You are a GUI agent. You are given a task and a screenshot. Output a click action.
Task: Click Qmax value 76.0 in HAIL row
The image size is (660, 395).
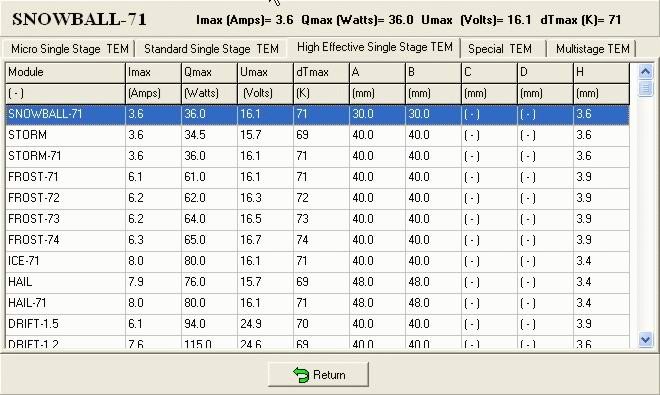(x=195, y=282)
